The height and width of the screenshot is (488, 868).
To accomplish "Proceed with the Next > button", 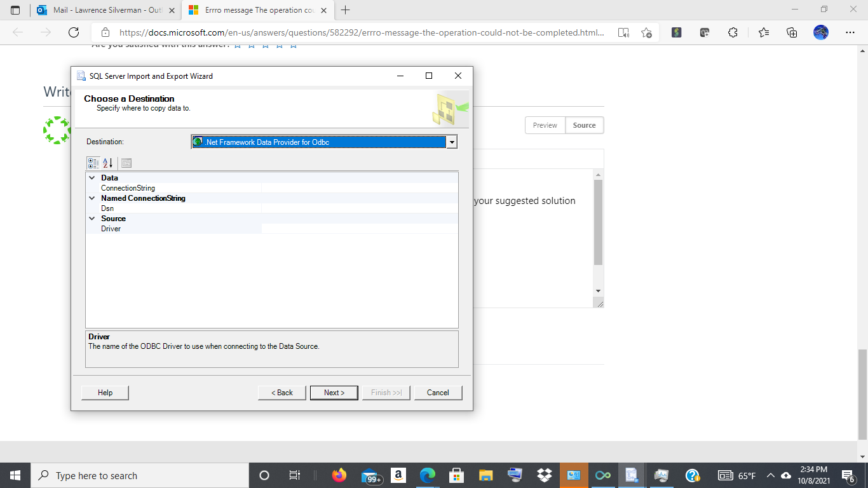I will pyautogui.click(x=334, y=393).
